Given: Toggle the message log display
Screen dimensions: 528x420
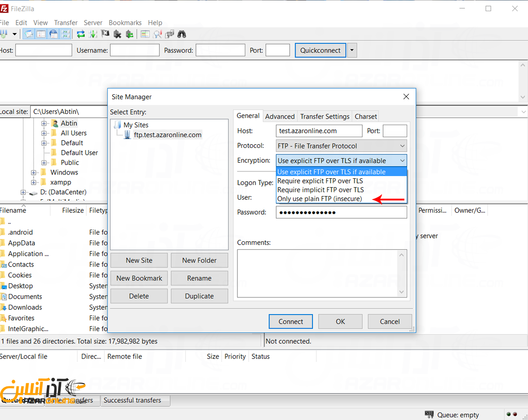Looking at the screenshot, I should [x=29, y=34].
